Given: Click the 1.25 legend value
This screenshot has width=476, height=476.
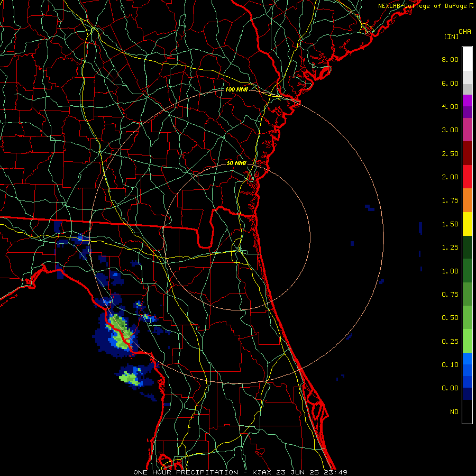Looking at the screenshot, I should [450, 248].
